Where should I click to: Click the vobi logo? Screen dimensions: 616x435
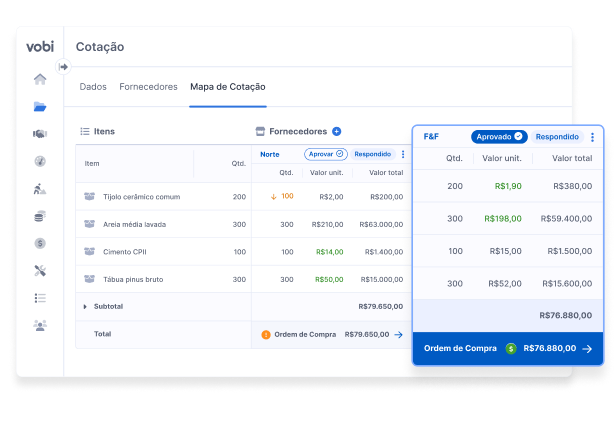pyautogui.click(x=40, y=47)
